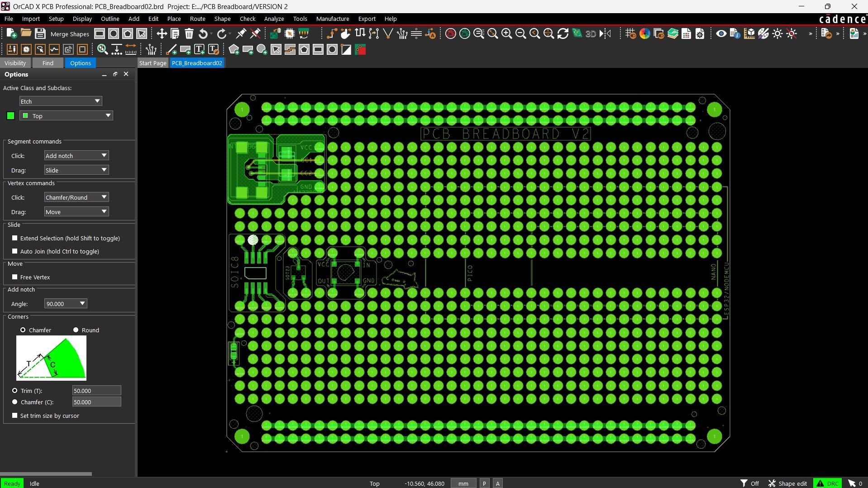Screen dimensions: 868x488
Task: Select the rectangle shape tool next to Merge Shapes
Action: (x=100, y=33)
